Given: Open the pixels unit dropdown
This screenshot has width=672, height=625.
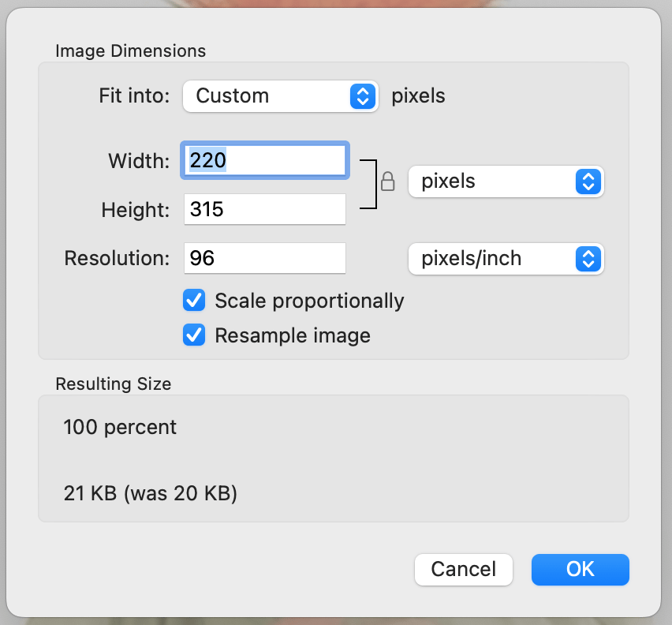Looking at the screenshot, I should (x=505, y=182).
